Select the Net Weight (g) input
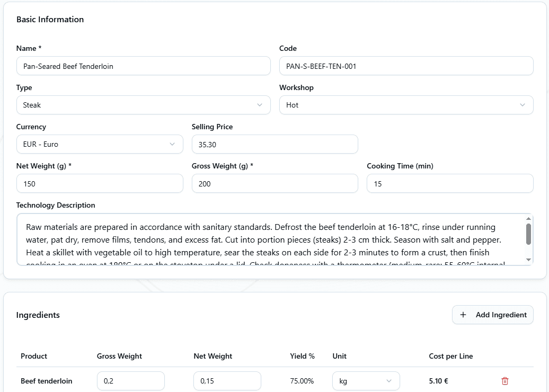549x392 pixels. pos(100,184)
